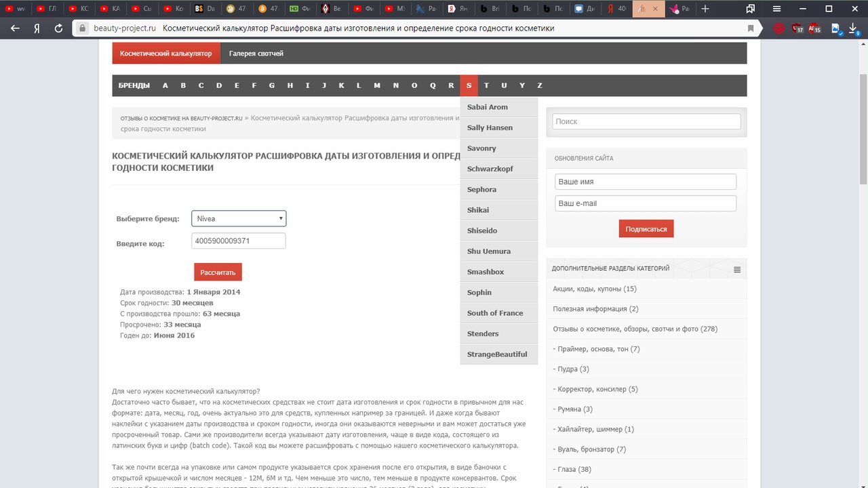Select brand letter S in the alphabet bar
This screenshot has height=488, width=868.
pyautogui.click(x=469, y=85)
